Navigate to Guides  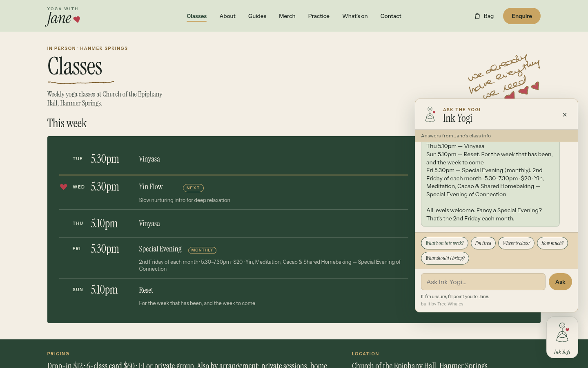257,16
